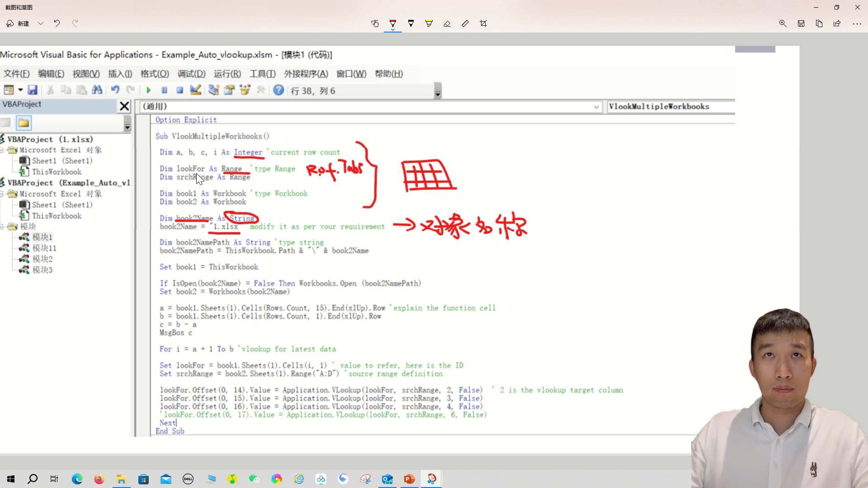868x488 pixels.
Task: Activate the ruler tool
Action: (x=465, y=23)
